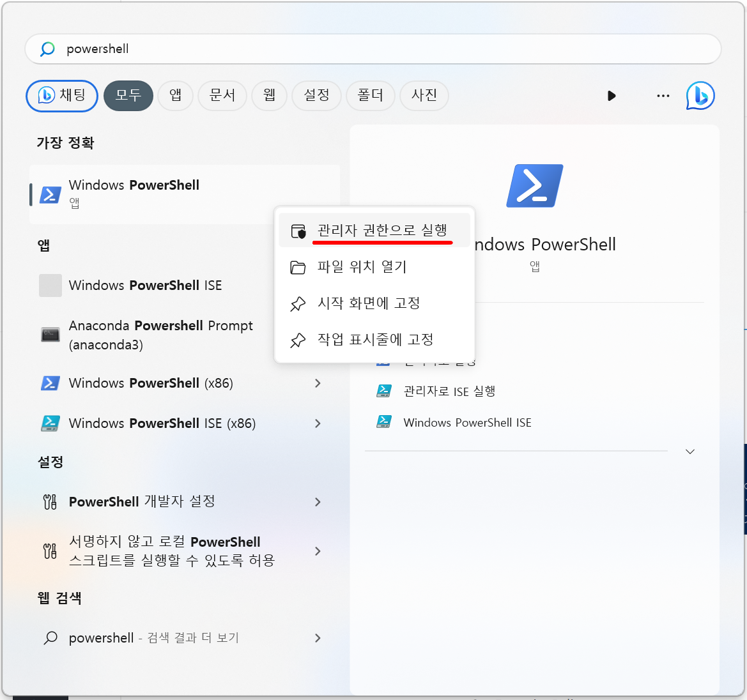
Task: Expand the 서명하지 않고 로컬 PowerShell chevron
Action: point(318,551)
